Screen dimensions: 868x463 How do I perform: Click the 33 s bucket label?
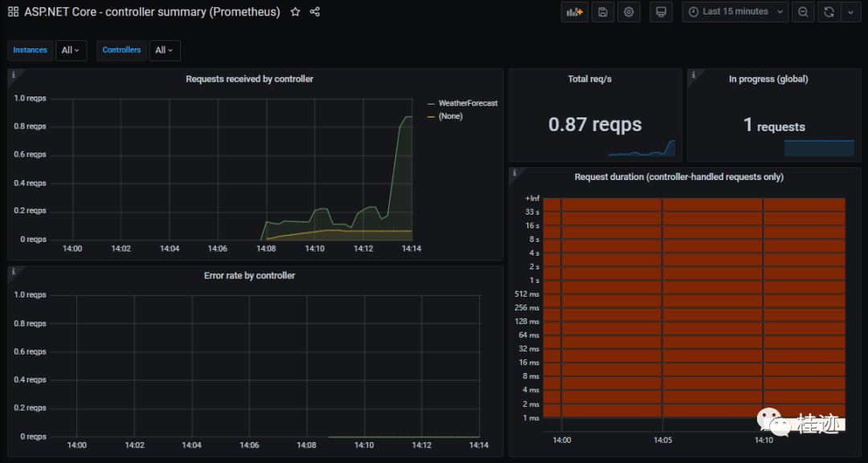(x=532, y=212)
